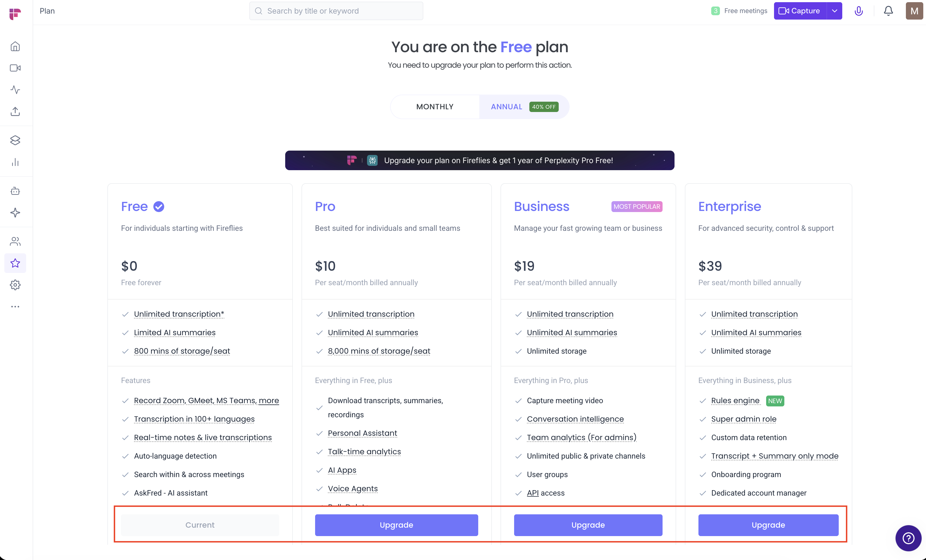
Task: Click Upgrade for the Business plan
Action: coord(588,525)
